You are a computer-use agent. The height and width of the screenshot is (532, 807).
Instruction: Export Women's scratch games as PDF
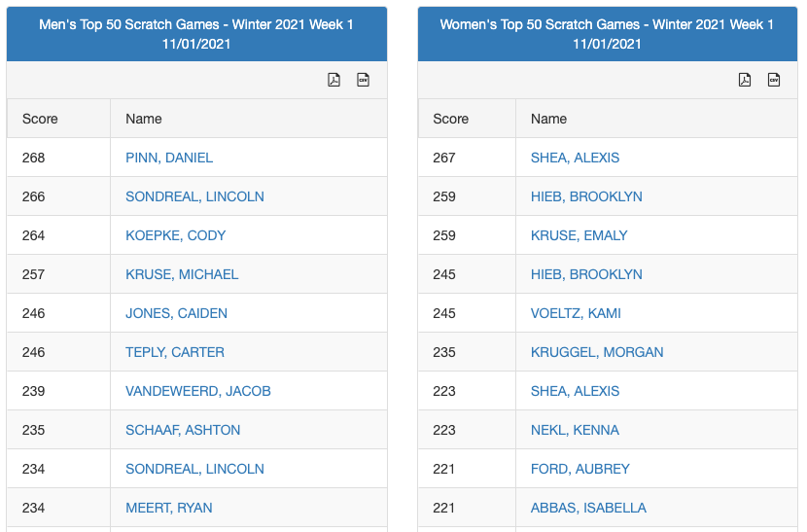pos(745,80)
